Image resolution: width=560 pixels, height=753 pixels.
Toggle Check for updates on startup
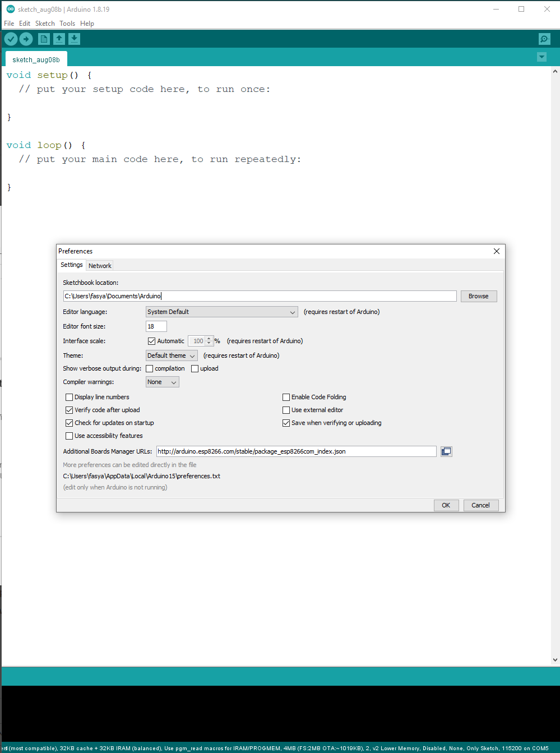[x=70, y=423]
